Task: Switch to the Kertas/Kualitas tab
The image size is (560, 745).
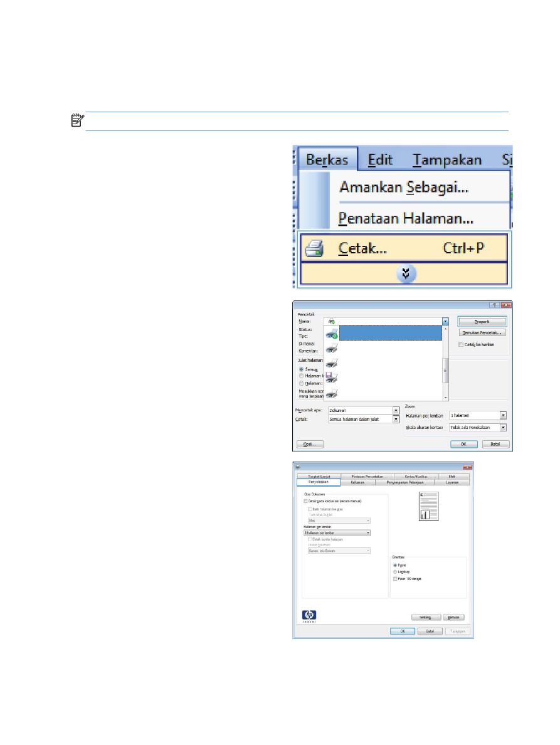Action: [x=416, y=476]
